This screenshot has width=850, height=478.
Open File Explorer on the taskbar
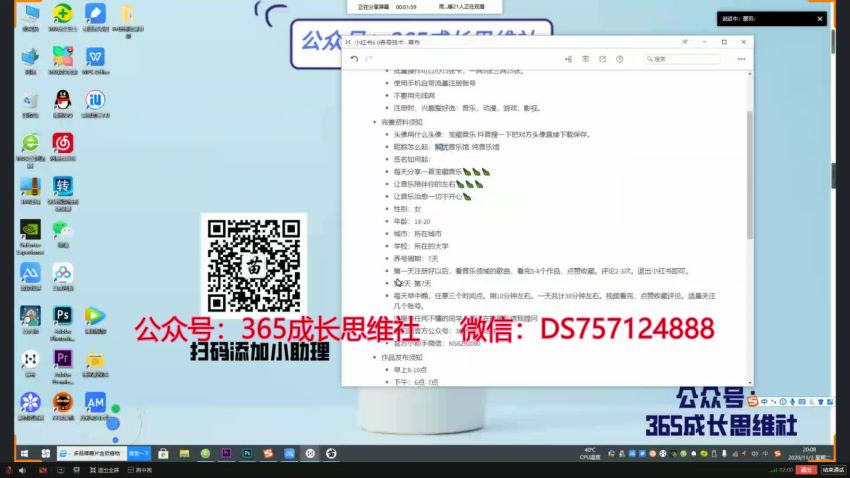(x=184, y=454)
